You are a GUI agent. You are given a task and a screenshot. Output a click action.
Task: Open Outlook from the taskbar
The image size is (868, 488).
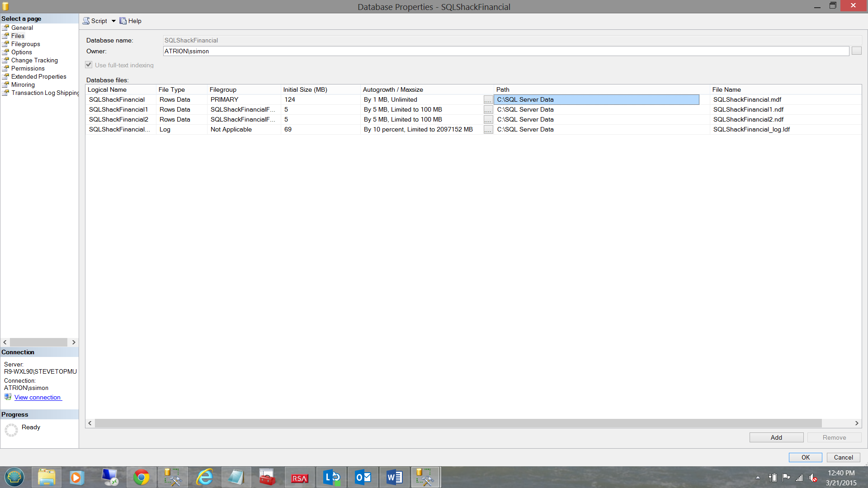(363, 477)
